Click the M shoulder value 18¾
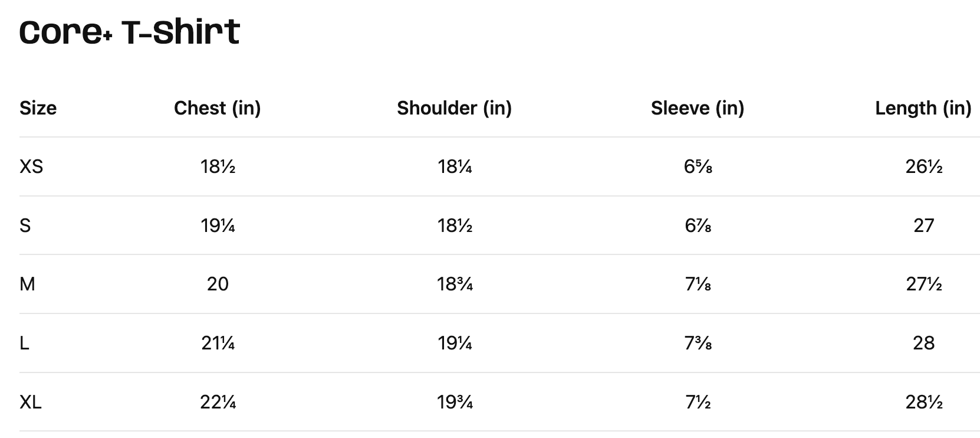This screenshot has height=438, width=980. 455,285
